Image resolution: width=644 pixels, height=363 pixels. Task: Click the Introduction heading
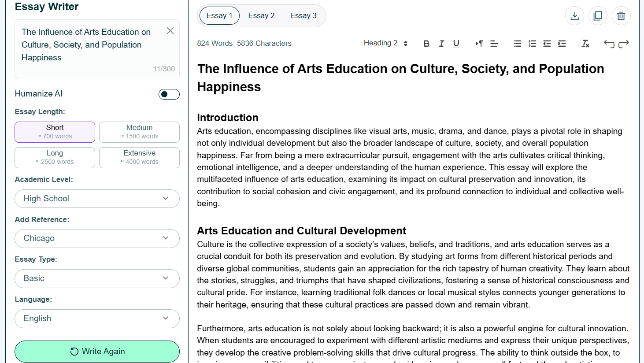(228, 118)
